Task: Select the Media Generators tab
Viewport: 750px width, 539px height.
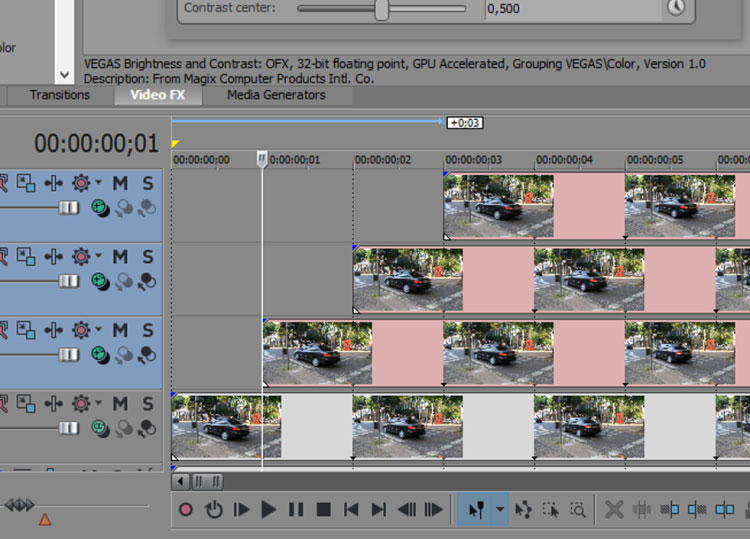Action: 276,95
